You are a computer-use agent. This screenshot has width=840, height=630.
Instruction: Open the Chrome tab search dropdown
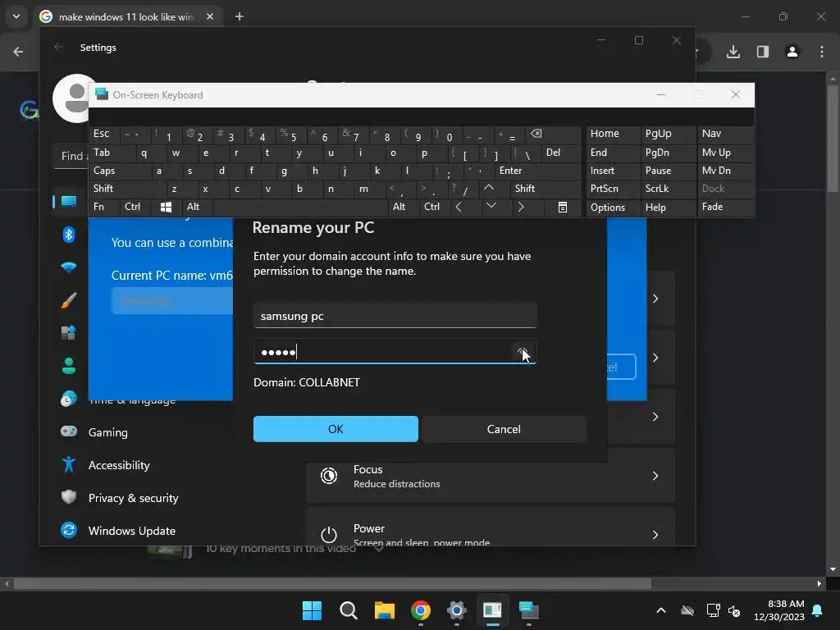16,16
